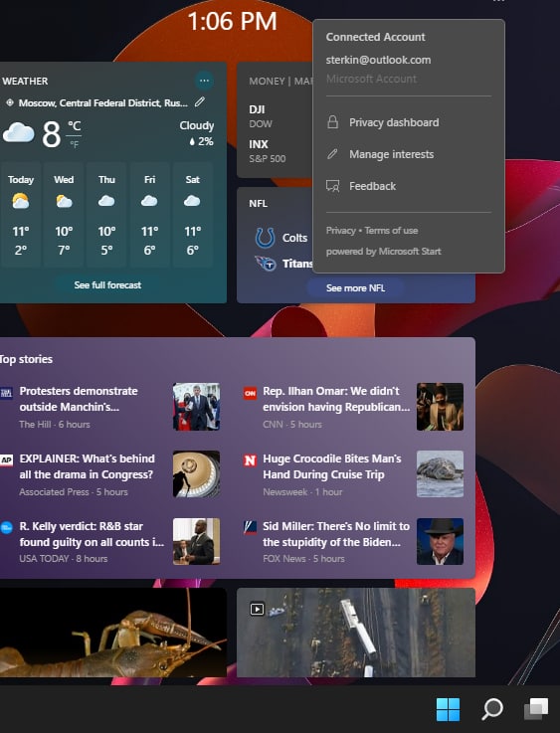Open the Privacy link in menu footer
This screenshot has height=733, width=560.
point(341,231)
